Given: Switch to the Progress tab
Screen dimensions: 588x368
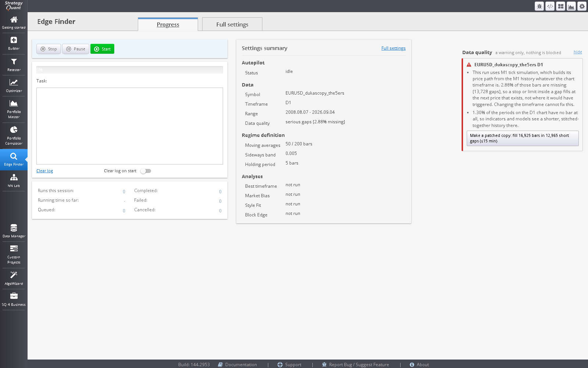Looking at the screenshot, I should click(x=168, y=24).
